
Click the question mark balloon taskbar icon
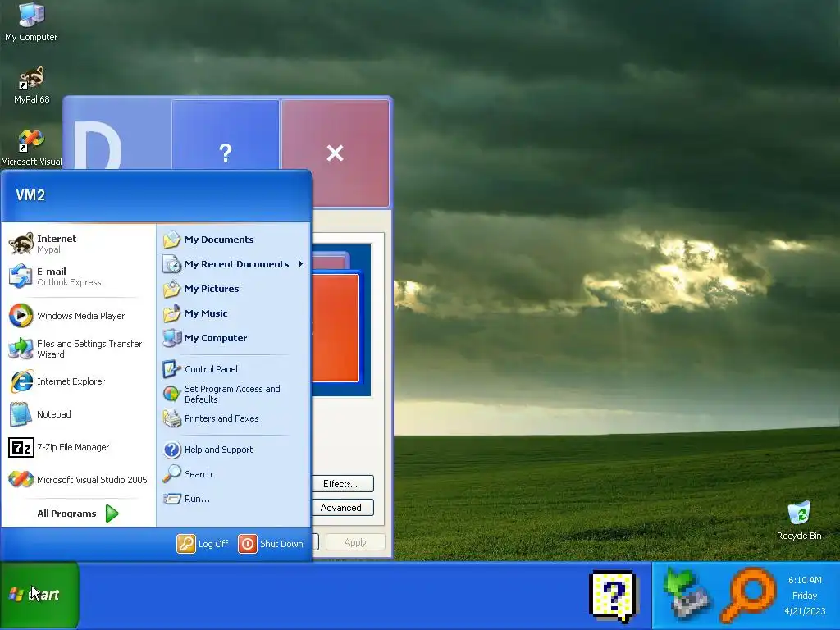[x=614, y=596]
